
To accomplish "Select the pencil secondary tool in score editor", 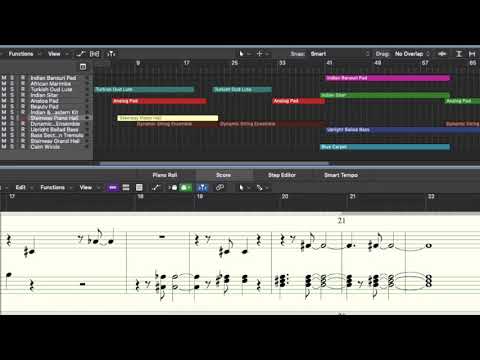I will [x=259, y=188].
